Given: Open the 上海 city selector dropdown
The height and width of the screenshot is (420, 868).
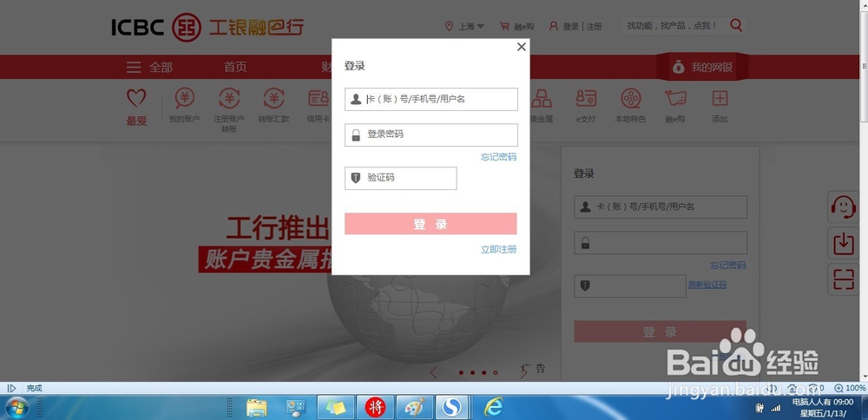Looking at the screenshot, I should 471,26.
